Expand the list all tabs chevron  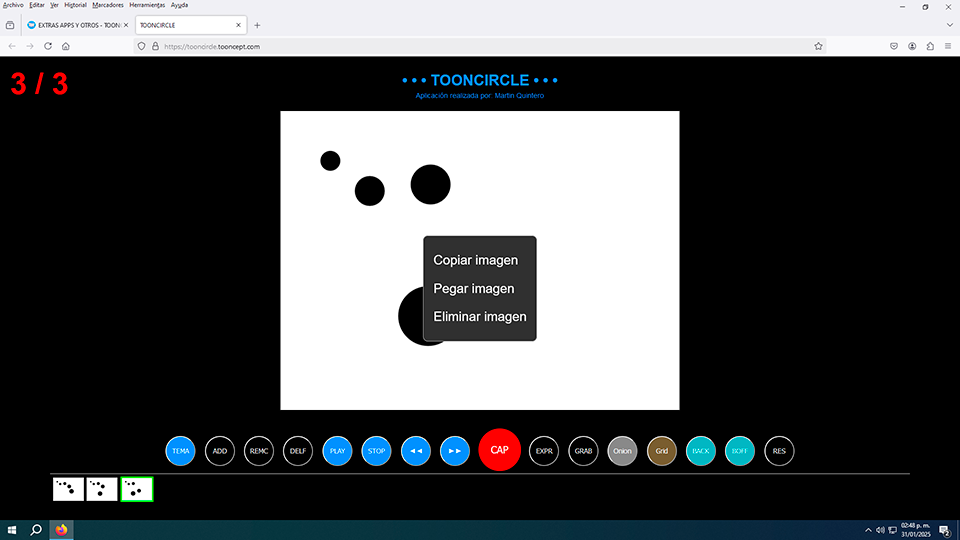point(949,24)
